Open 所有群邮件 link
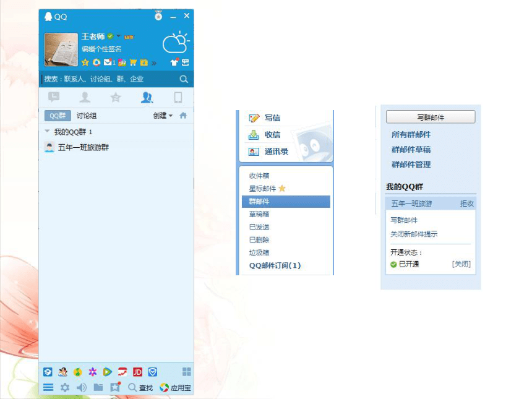This screenshot has height=399, width=532. pos(411,135)
